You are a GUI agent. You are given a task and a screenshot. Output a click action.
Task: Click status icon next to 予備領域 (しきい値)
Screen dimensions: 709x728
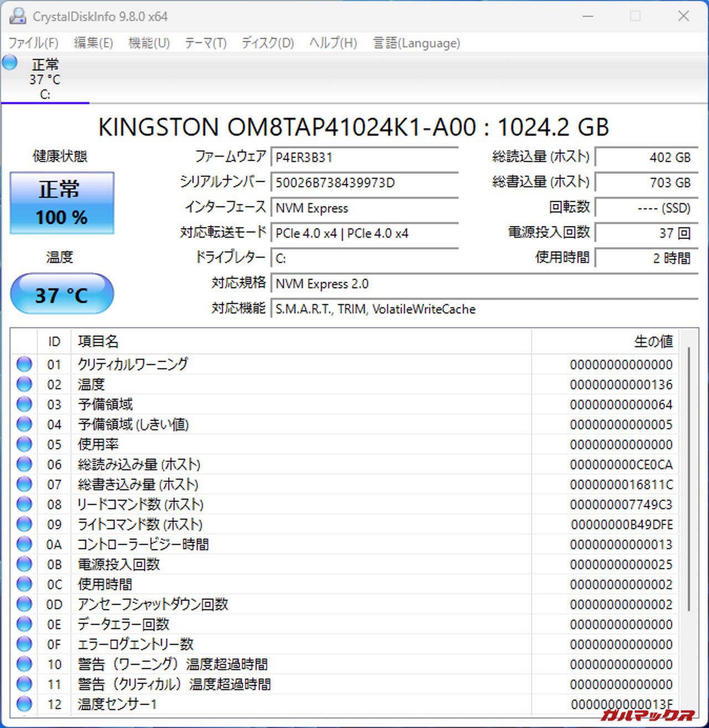[24, 424]
